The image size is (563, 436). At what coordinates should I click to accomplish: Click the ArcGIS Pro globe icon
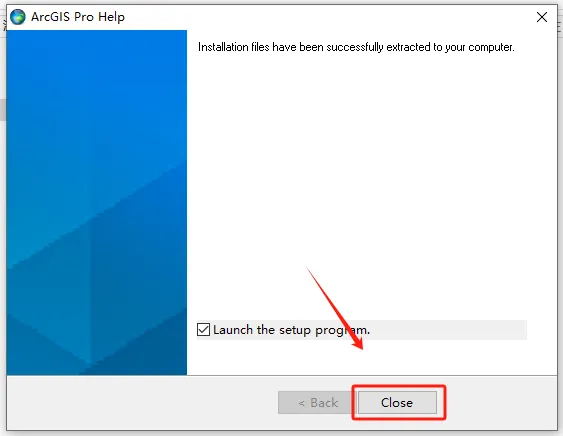(x=18, y=17)
